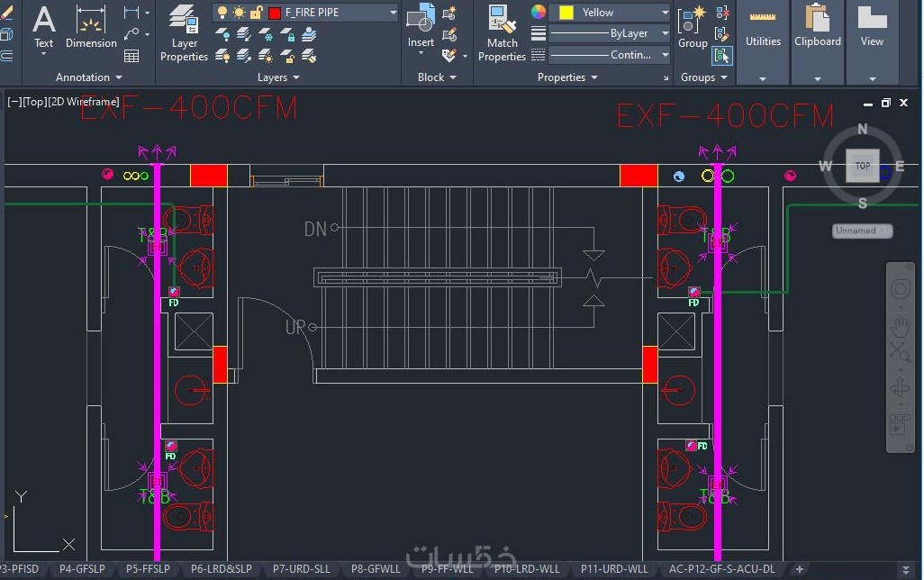Click the Ungroup icon in Groups panel
The height and width of the screenshot is (580, 924).
(722, 13)
